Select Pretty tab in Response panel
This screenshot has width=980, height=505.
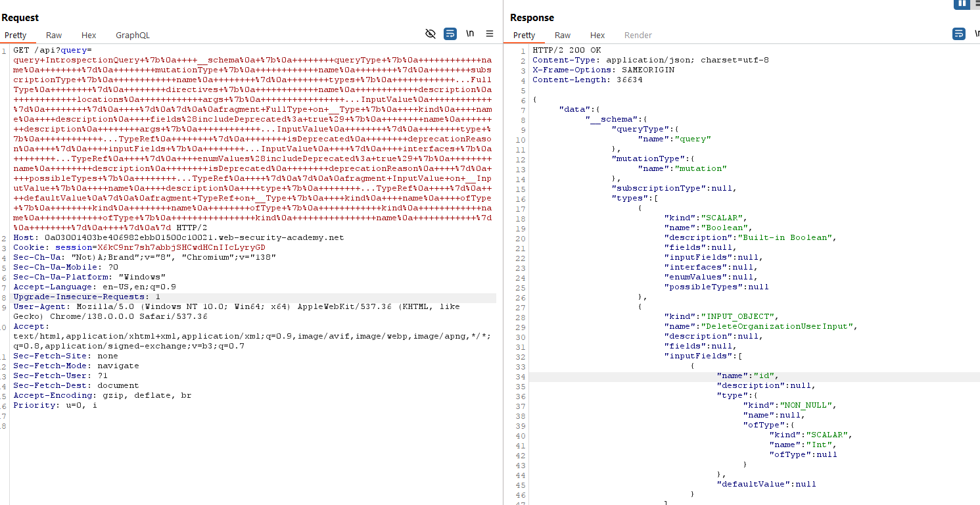(x=525, y=36)
